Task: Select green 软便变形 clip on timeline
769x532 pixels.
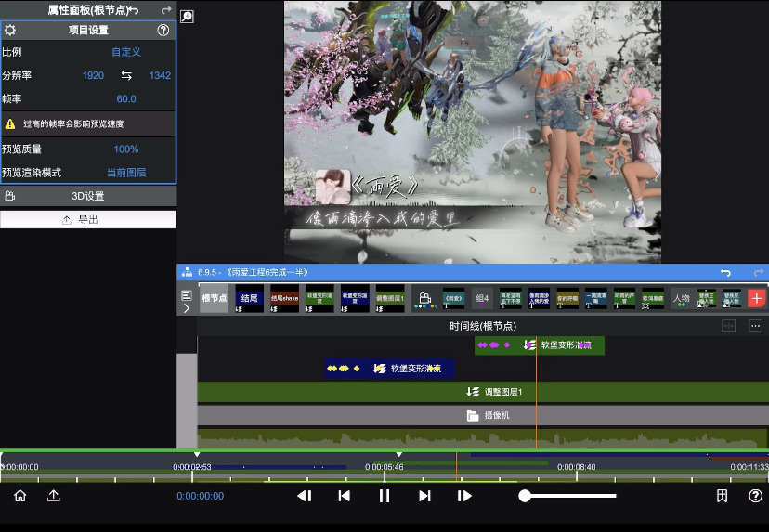Action: [x=540, y=345]
